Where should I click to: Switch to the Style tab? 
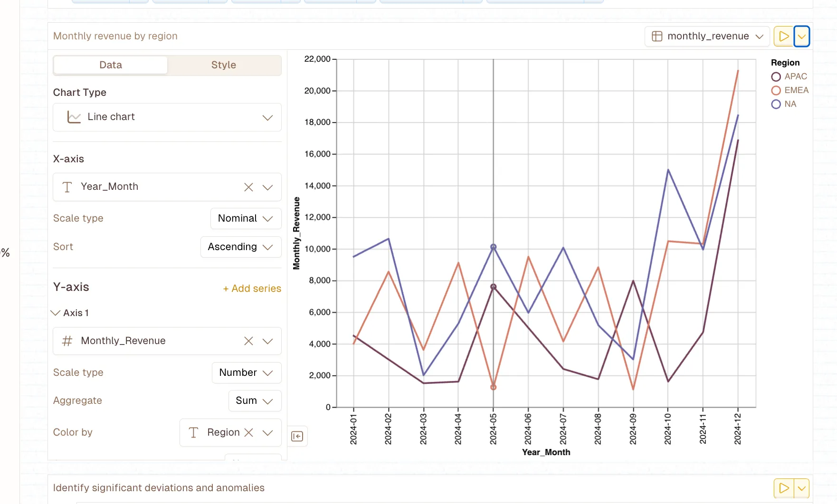(223, 65)
